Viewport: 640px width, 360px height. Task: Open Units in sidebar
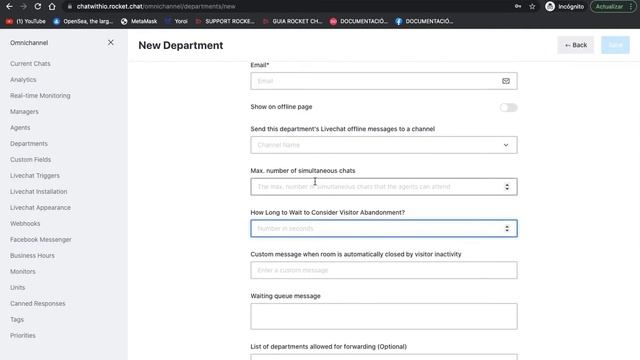[x=18, y=287]
